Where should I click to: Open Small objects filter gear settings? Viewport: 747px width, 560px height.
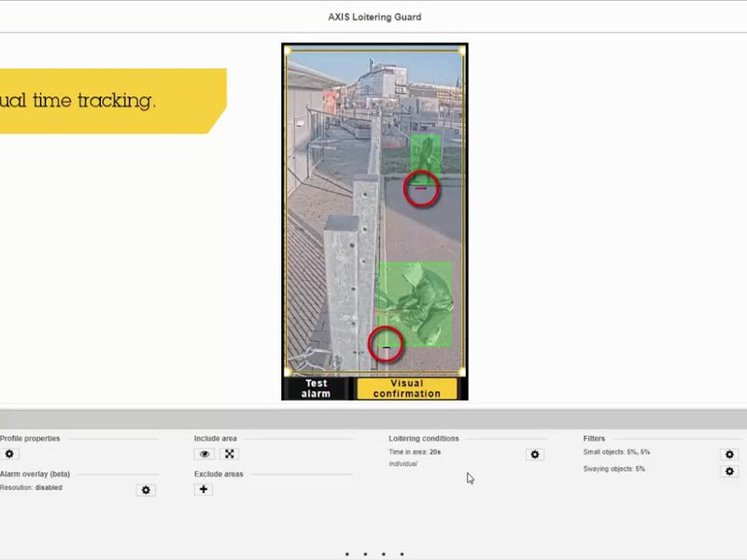729,455
